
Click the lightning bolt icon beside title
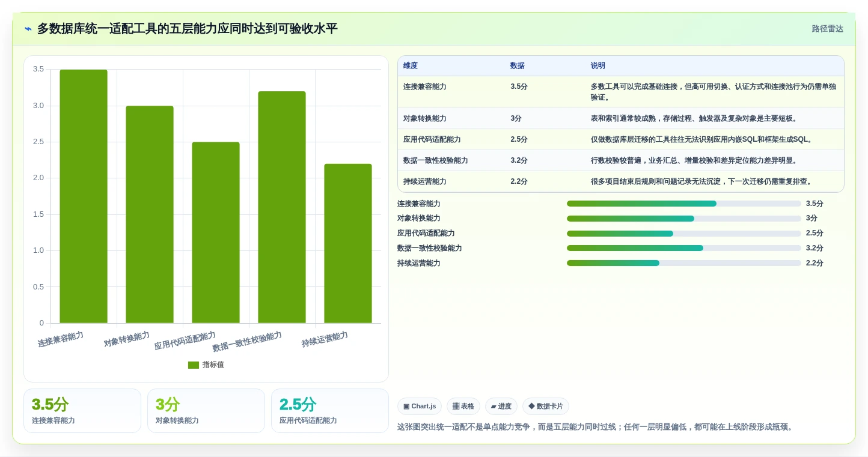pos(28,29)
